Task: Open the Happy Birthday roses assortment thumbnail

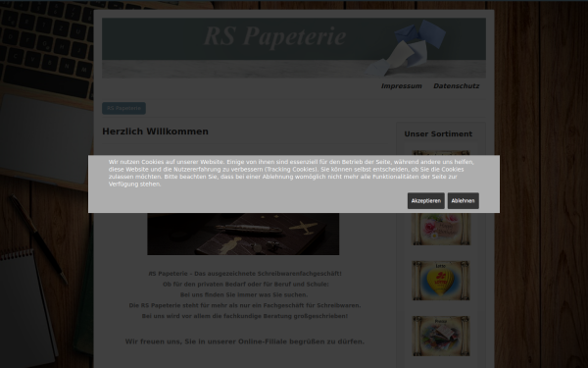Action: (441, 229)
